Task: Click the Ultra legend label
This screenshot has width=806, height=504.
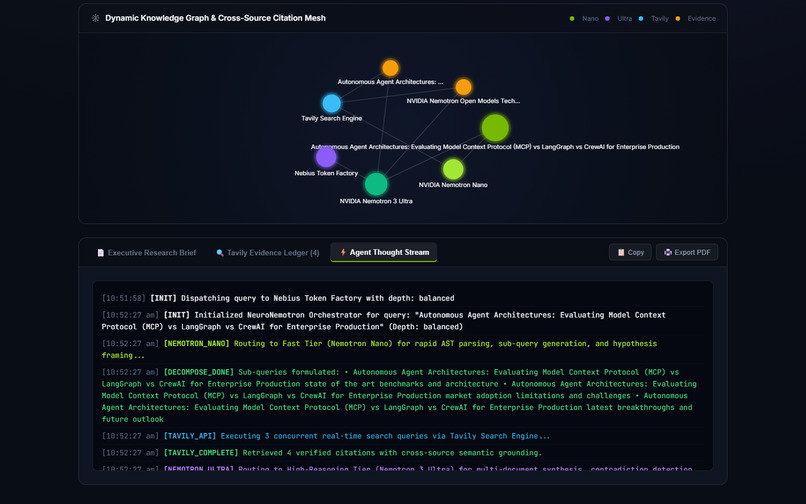Action: [x=625, y=19]
